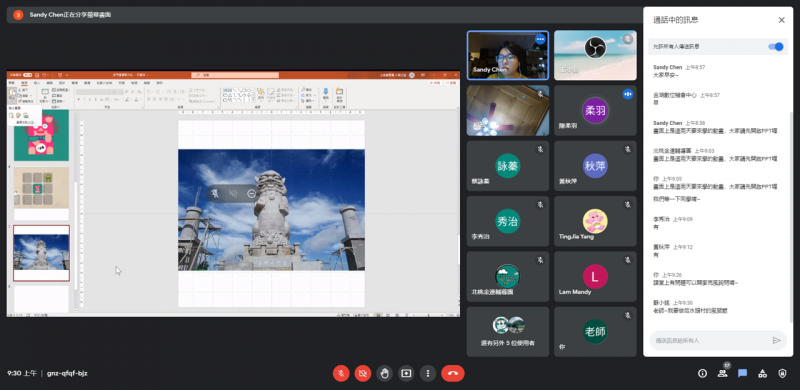Click the statue photo on the slide
Viewport: 800px width, 390px height.
[x=271, y=210]
